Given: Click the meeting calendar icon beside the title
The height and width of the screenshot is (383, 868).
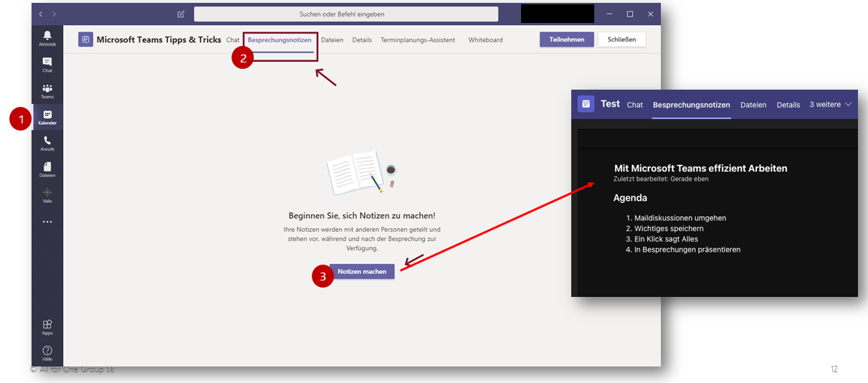Looking at the screenshot, I should (x=85, y=40).
